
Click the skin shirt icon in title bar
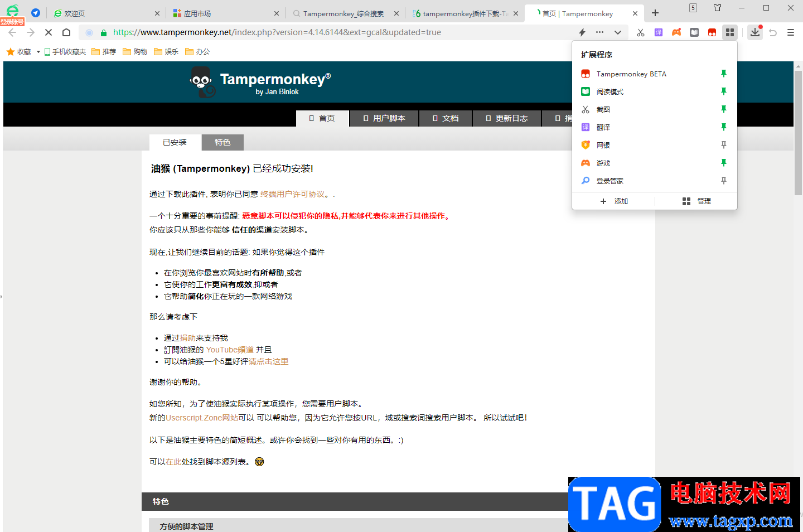(x=718, y=8)
